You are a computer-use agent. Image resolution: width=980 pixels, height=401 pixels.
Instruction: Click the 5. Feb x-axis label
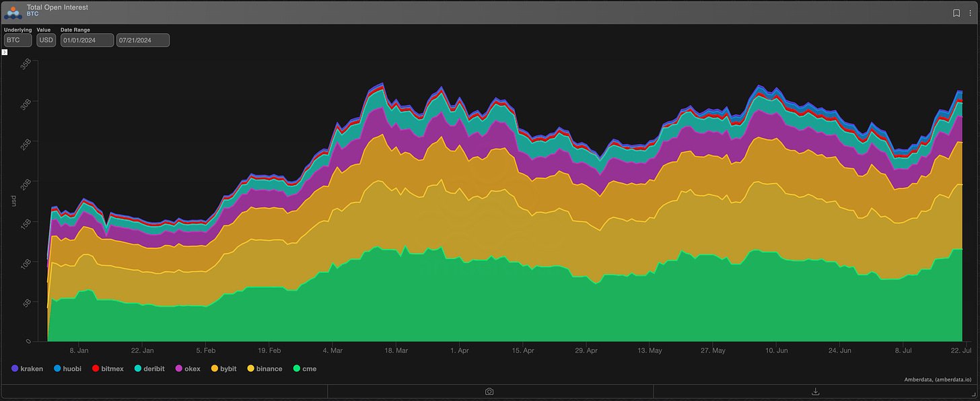(x=206, y=351)
